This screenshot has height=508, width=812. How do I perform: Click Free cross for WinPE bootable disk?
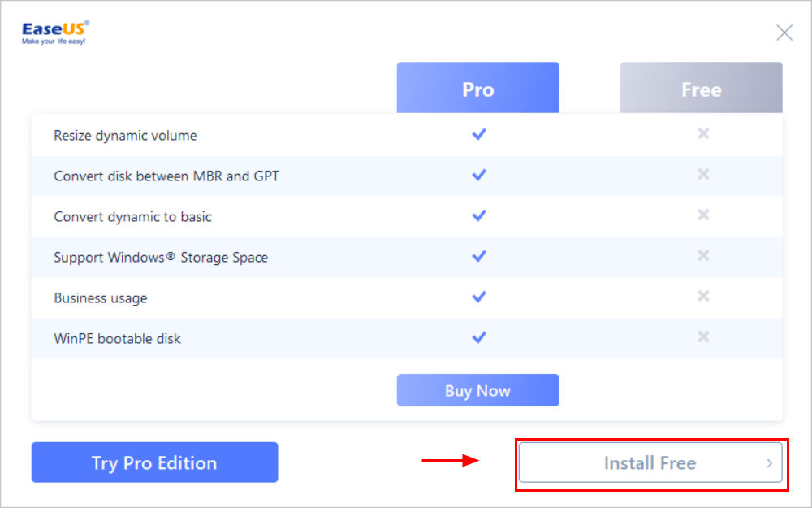(702, 337)
